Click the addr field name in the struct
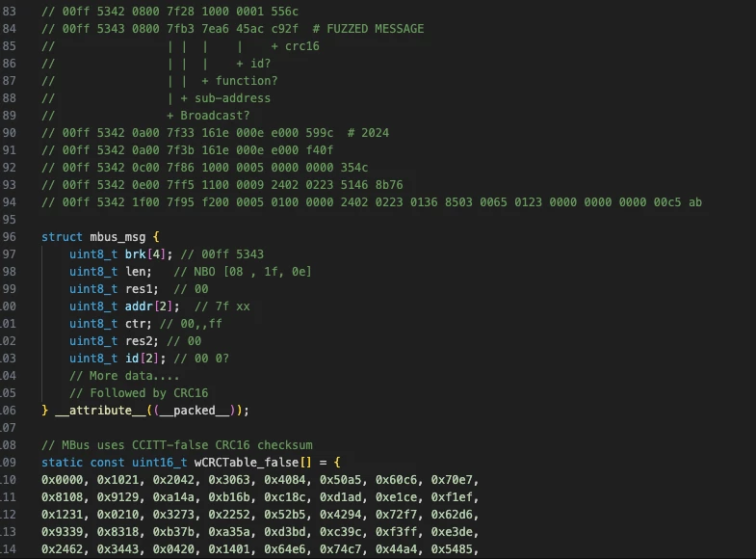The height and width of the screenshot is (559, 756). [x=139, y=306]
